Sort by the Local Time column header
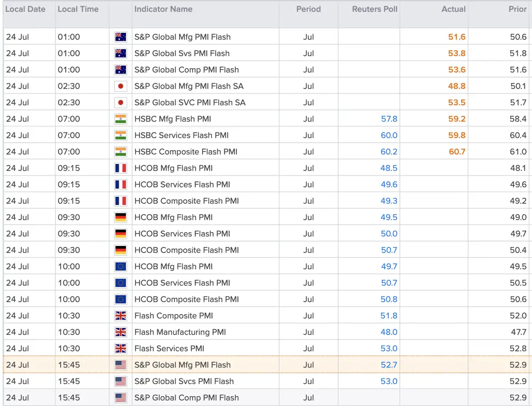Image resolution: width=532 pixels, height=406 pixels. 78,9
